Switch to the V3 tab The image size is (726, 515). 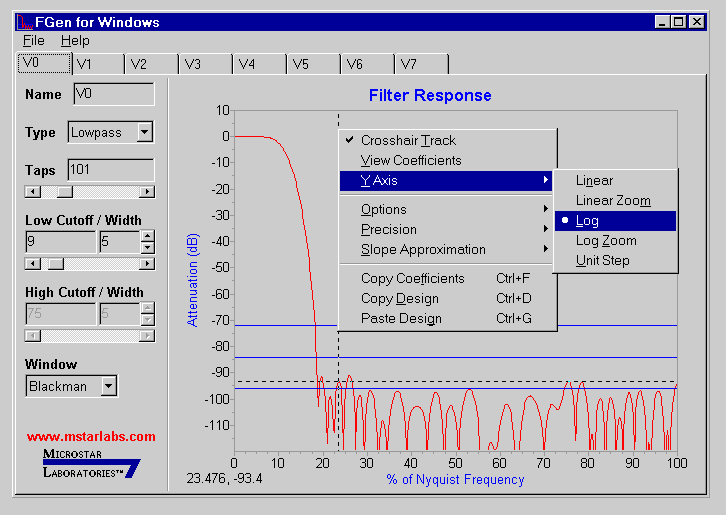coord(207,64)
